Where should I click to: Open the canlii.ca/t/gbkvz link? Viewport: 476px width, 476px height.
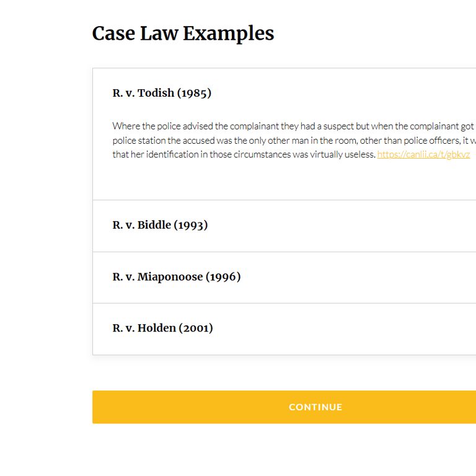[x=423, y=154]
